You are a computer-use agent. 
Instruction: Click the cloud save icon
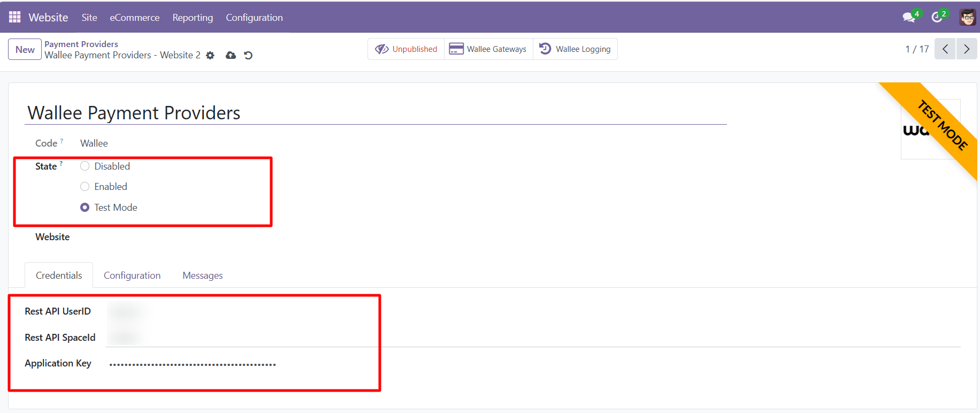pos(231,56)
